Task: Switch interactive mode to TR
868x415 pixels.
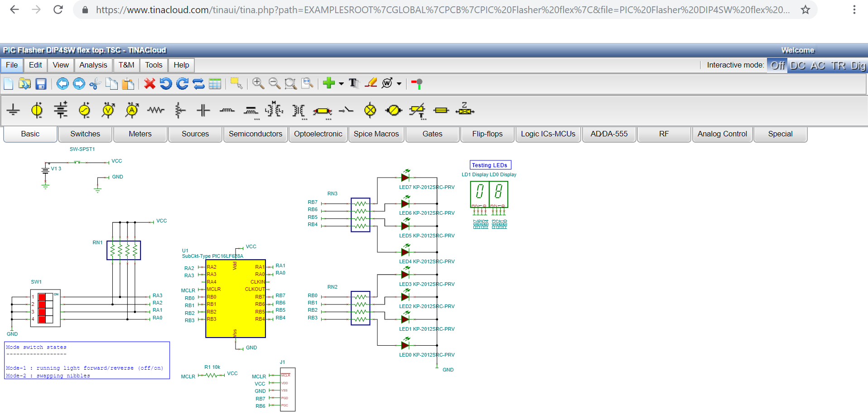Action: [838, 65]
